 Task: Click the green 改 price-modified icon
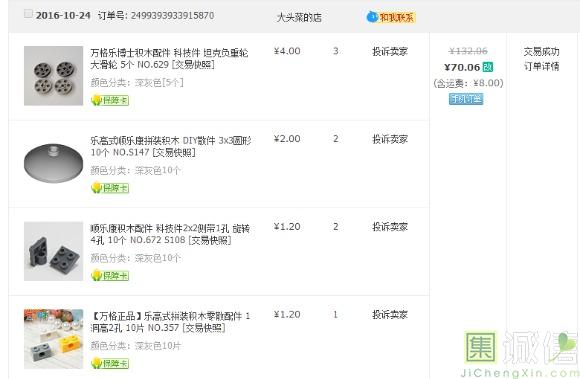[488, 67]
